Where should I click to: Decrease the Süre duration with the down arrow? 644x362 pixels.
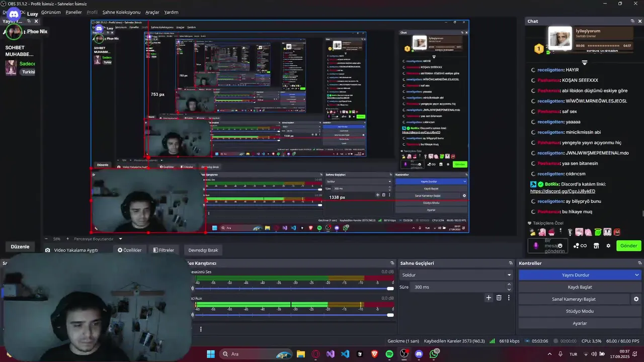[x=509, y=290]
